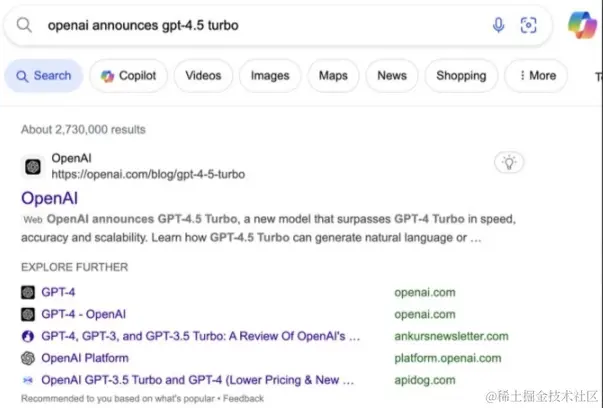The image size is (603, 408).
Task: Click the openai.com/blog/gpt-4-5-turbo URL
Action: coord(148,175)
